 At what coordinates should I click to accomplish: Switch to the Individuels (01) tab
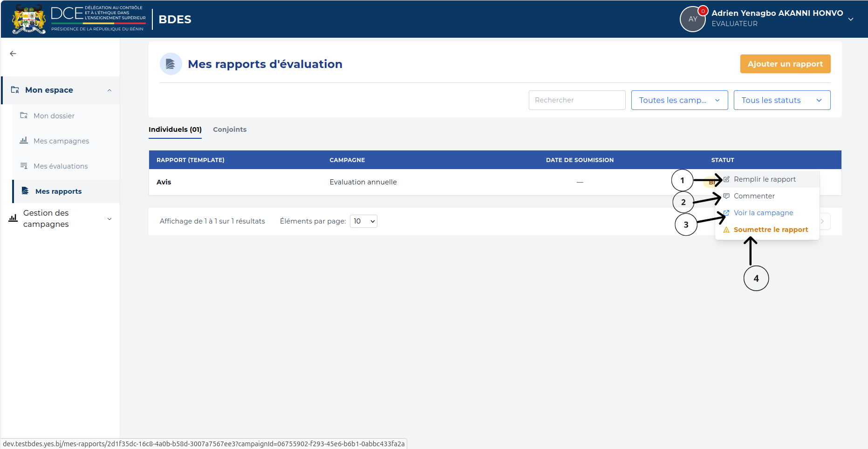[x=175, y=129]
